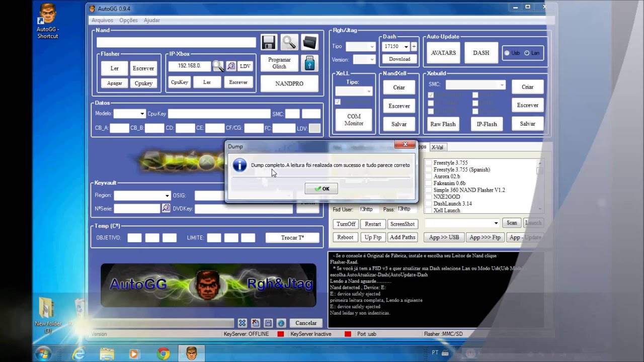Click Programar Glitch button
This screenshot has width=644, height=362.
(279, 63)
